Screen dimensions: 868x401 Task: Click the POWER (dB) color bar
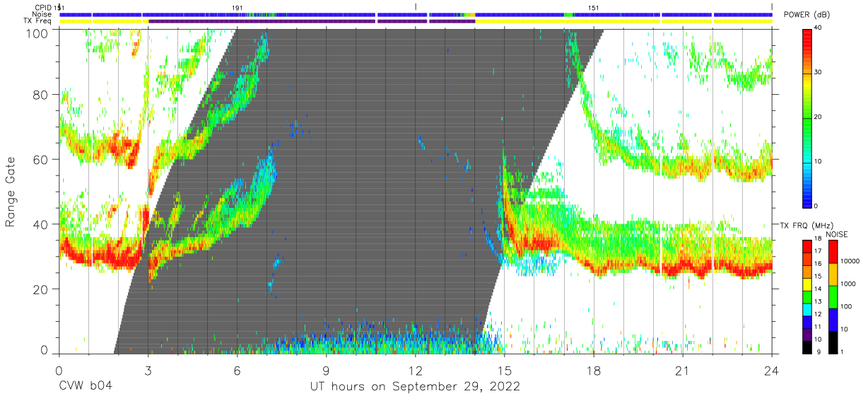pos(809,117)
